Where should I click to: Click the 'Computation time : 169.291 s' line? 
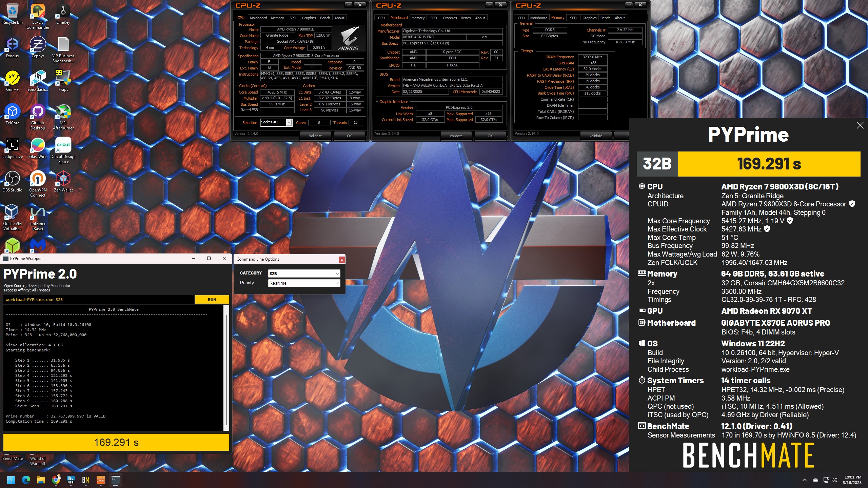point(39,421)
